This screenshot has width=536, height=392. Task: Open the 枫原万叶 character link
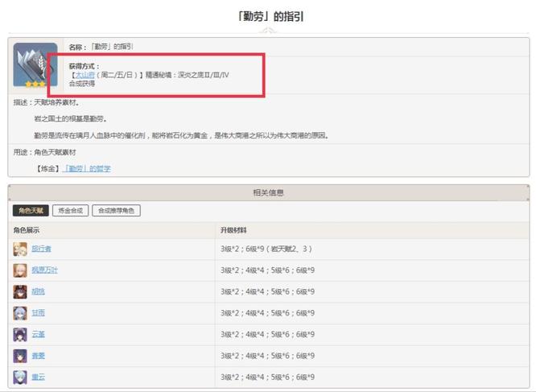coord(45,270)
